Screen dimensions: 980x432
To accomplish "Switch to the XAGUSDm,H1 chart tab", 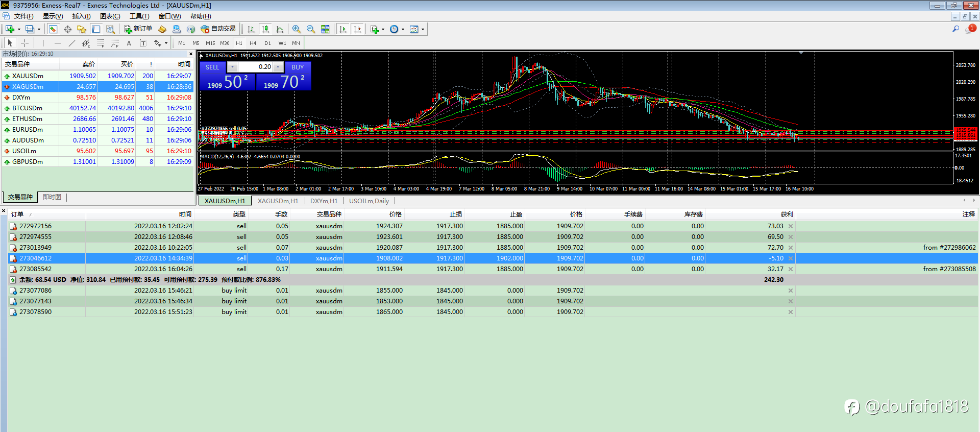I will pyautogui.click(x=278, y=201).
